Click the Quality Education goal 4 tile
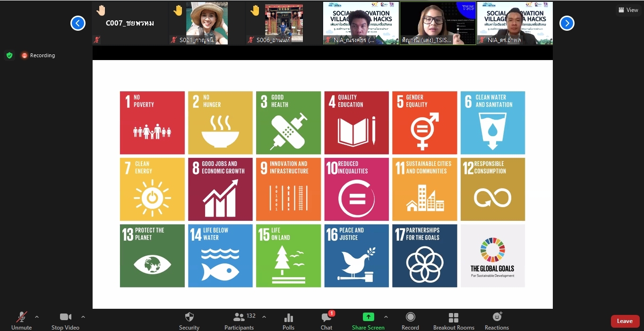This screenshot has width=644, height=331. pos(357,123)
